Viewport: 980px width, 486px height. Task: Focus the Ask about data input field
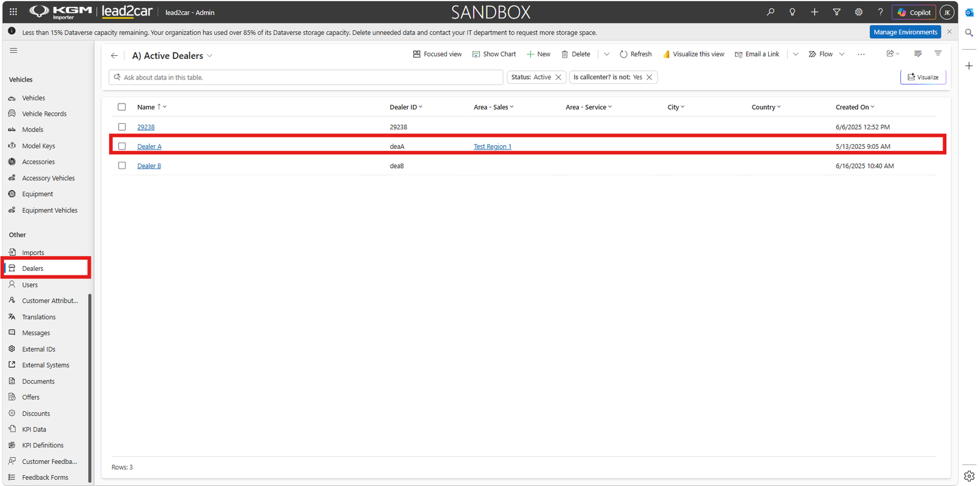pyautogui.click(x=306, y=77)
